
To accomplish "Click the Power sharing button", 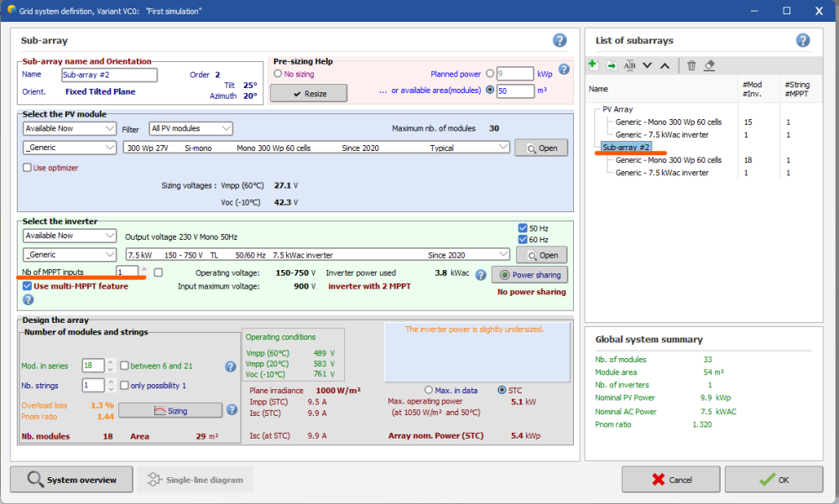I will tap(529, 274).
